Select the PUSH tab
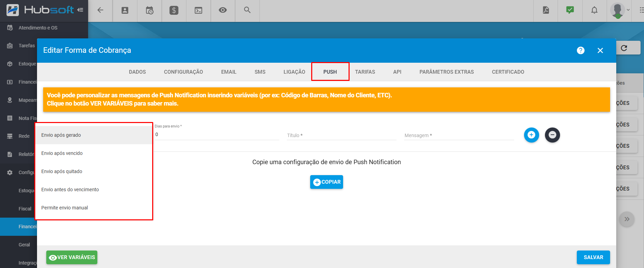 click(330, 72)
